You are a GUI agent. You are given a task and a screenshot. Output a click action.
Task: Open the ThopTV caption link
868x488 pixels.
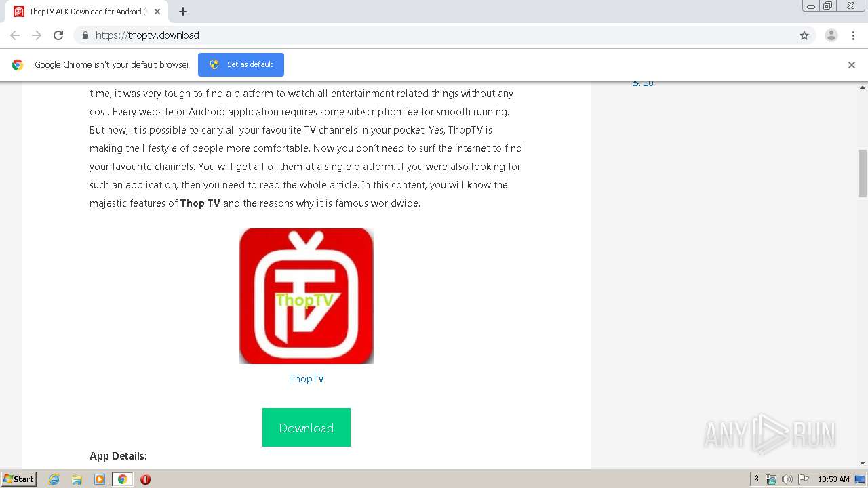point(307,379)
